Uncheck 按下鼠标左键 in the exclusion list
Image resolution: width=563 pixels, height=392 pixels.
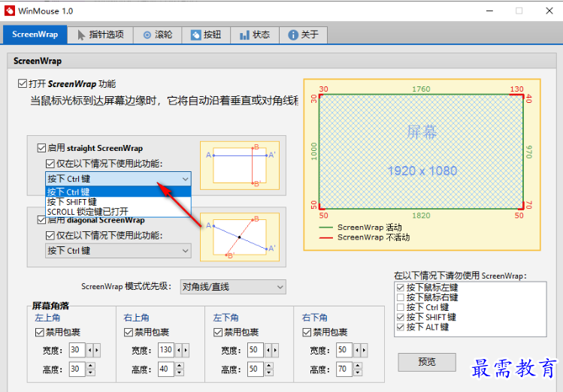[401, 288]
